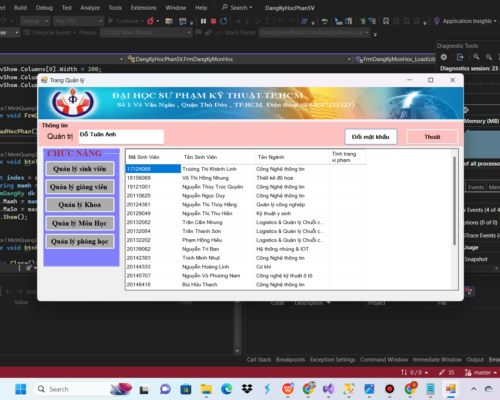Open the master branch selector

pyautogui.click(x=481, y=372)
